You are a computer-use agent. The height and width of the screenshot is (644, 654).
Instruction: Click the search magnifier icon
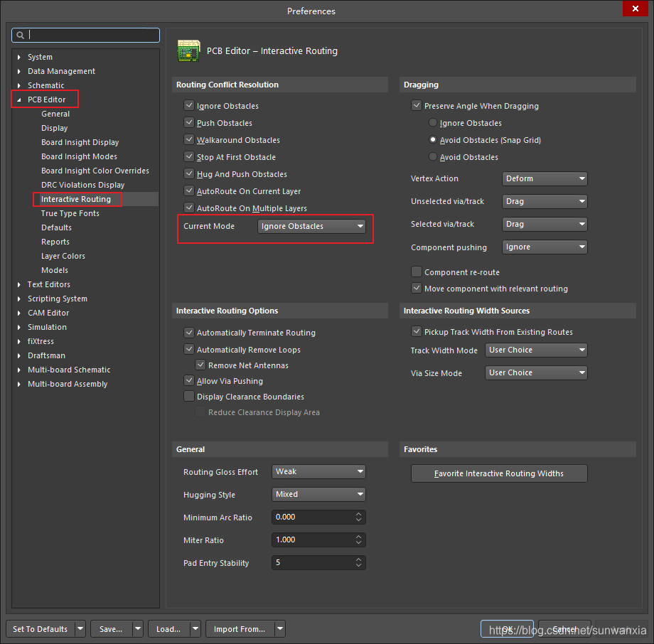pos(20,36)
